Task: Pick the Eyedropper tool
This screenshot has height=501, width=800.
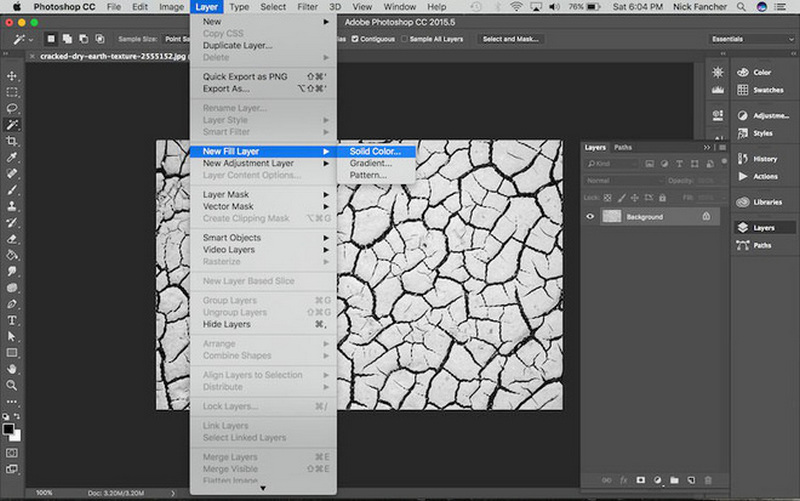Action: (12, 157)
